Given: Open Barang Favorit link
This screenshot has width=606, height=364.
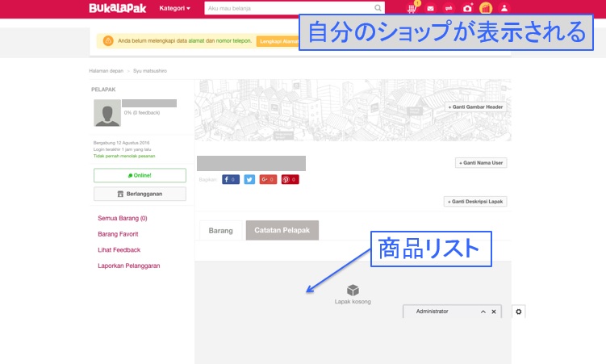Looking at the screenshot, I should pyautogui.click(x=118, y=234).
